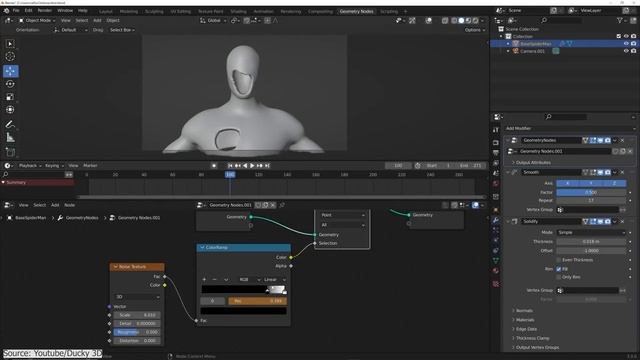640x360 pixels.
Task: Switch viewport to rendered shading
Action: [x=476, y=20]
